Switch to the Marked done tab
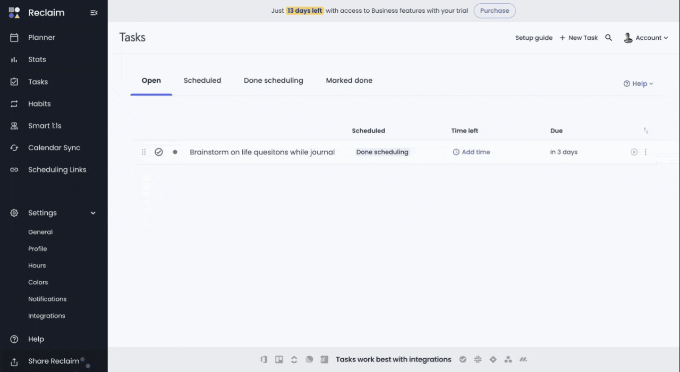 349,81
